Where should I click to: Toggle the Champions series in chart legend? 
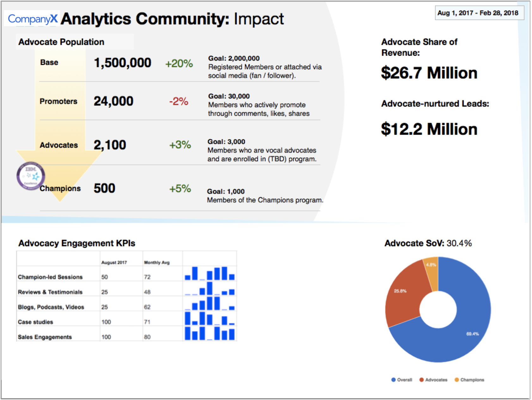click(x=469, y=380)
